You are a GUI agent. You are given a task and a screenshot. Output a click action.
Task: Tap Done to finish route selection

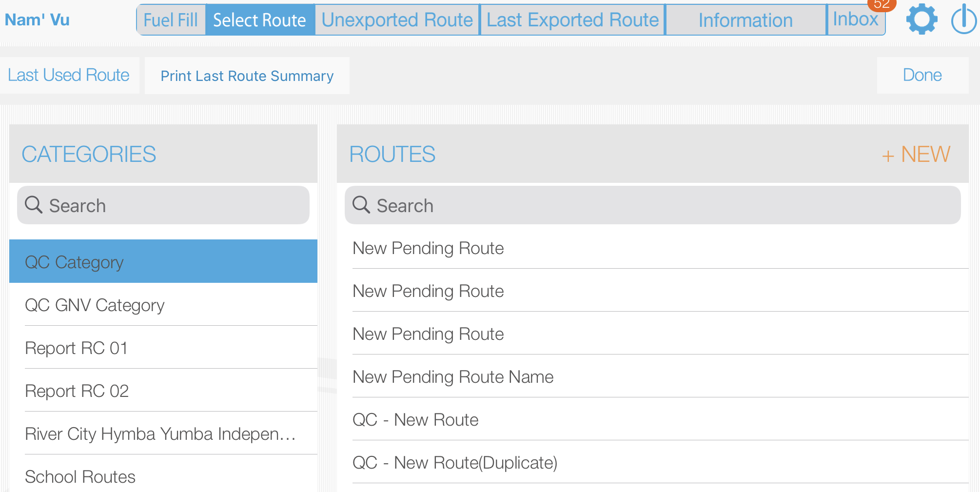[922, 75]
